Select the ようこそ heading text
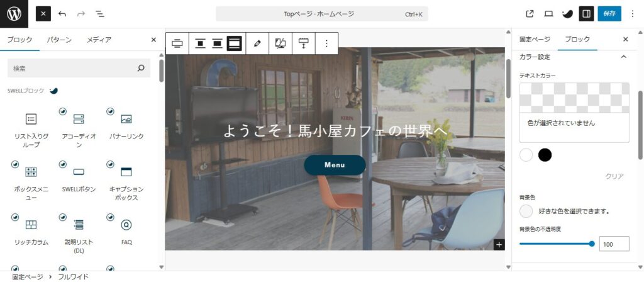Screen dimensions: 644x282 point(335,131)
